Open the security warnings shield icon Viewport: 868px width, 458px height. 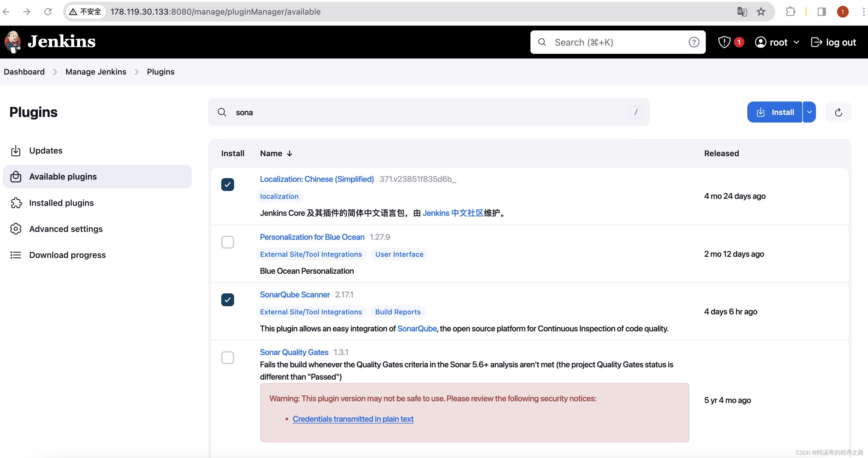click(724, 42)
